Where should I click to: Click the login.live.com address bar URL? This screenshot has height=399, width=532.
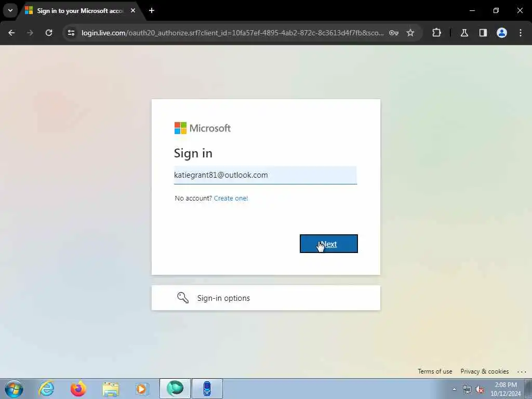tap(232, 33)
